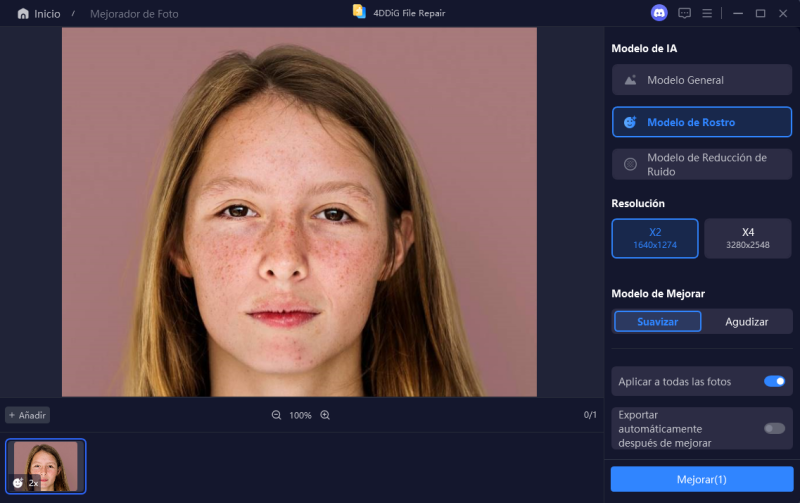Select Modelo de Rostro AI model
The height and width of the screenshot is (503, 800).
(702, 122)
